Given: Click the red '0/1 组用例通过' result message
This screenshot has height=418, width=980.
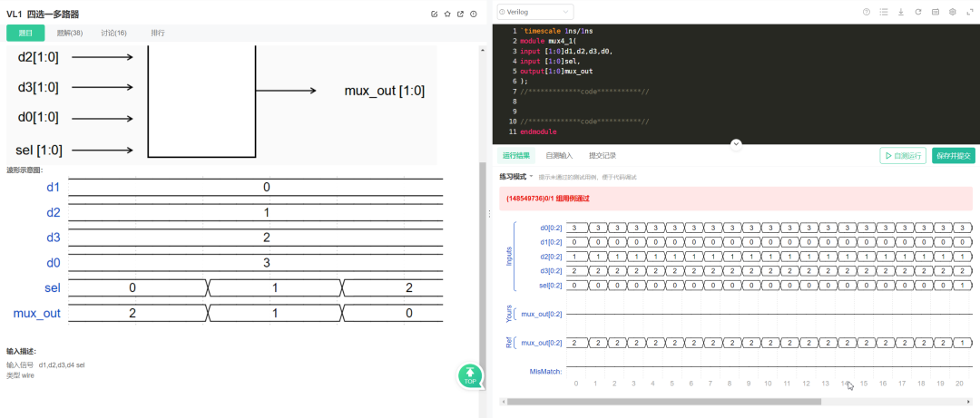Looking at the screenshot, I should point(549,198).
